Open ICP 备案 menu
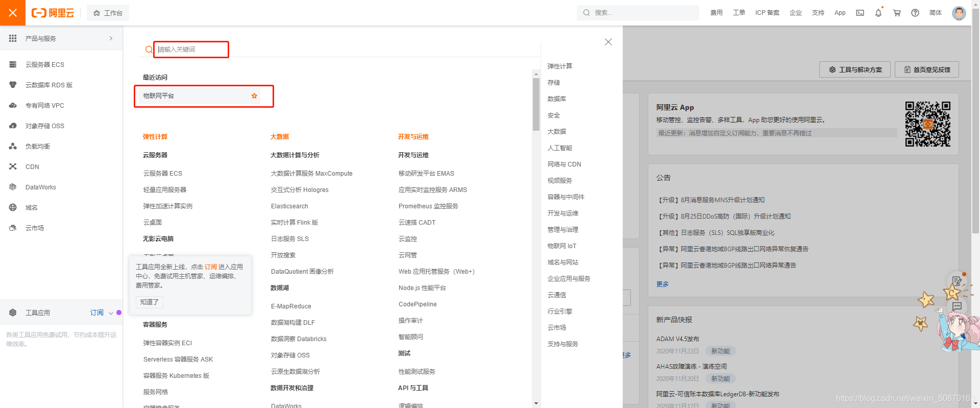The image size is (980, 408). [767, 13]
